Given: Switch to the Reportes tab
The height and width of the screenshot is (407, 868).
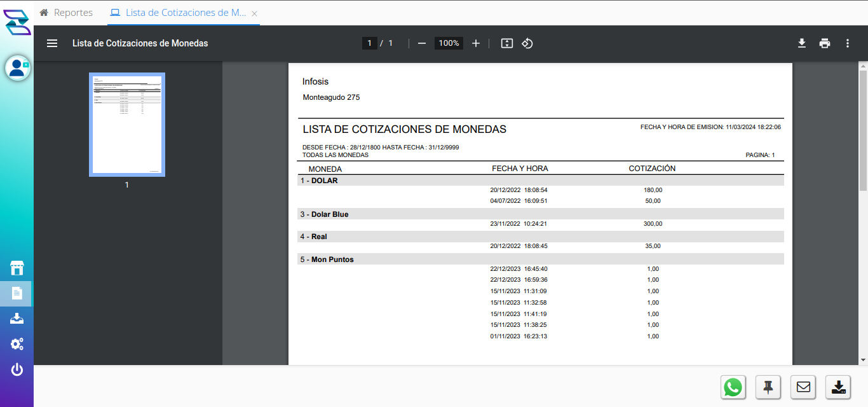Looking at the screenshot, I should (x=67, y=13).
